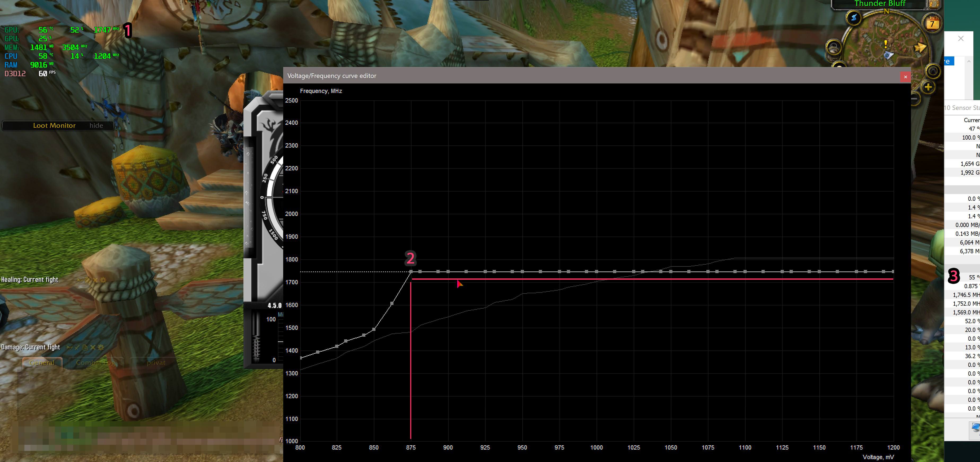Close the white window right of the minimap
The height and width of the screenshot is (462, 980).
tap(961, 38)
